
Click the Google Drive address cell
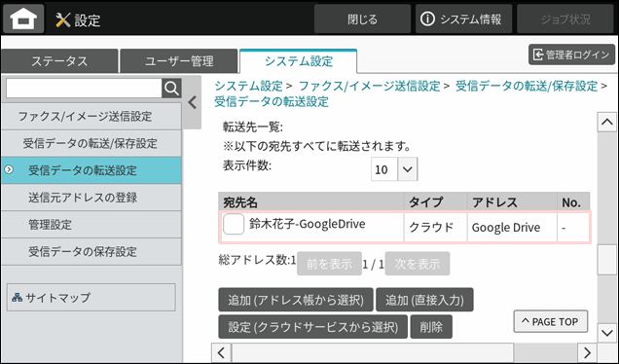(x=512, y=227)
